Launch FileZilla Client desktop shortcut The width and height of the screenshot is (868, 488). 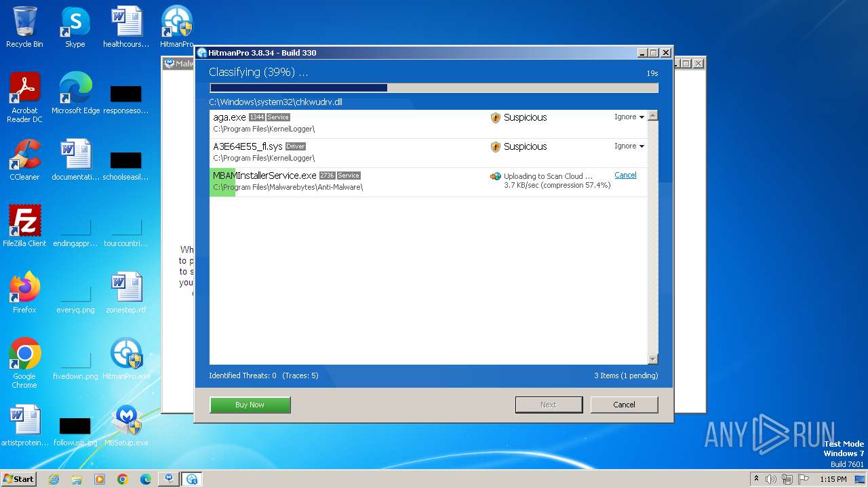24,226
